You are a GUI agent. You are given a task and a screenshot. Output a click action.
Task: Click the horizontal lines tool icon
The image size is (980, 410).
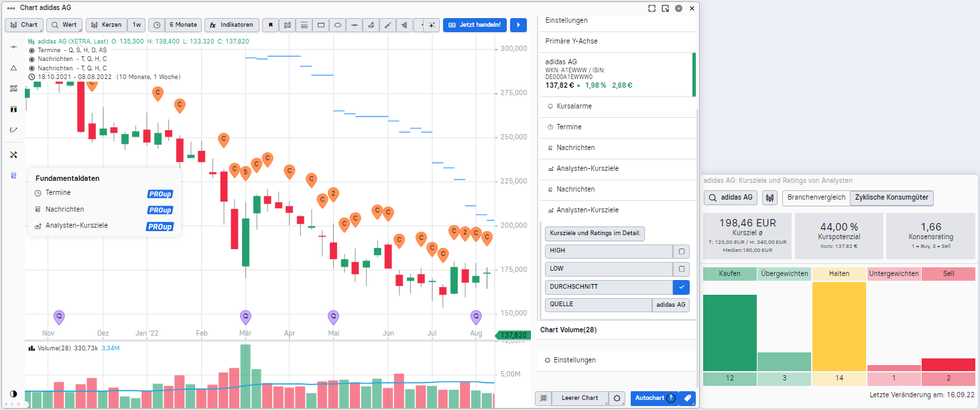[x=304, y=25]
